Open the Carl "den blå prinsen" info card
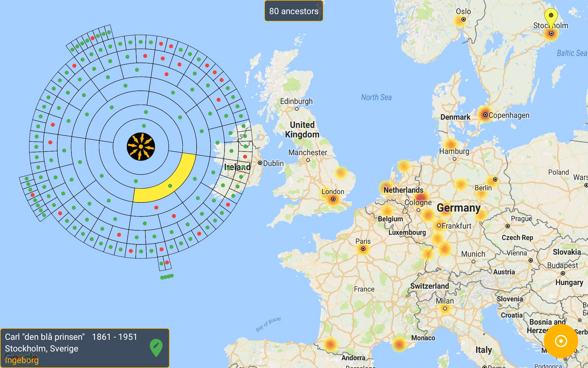This screenshot has width=588, height=368. 85,348
